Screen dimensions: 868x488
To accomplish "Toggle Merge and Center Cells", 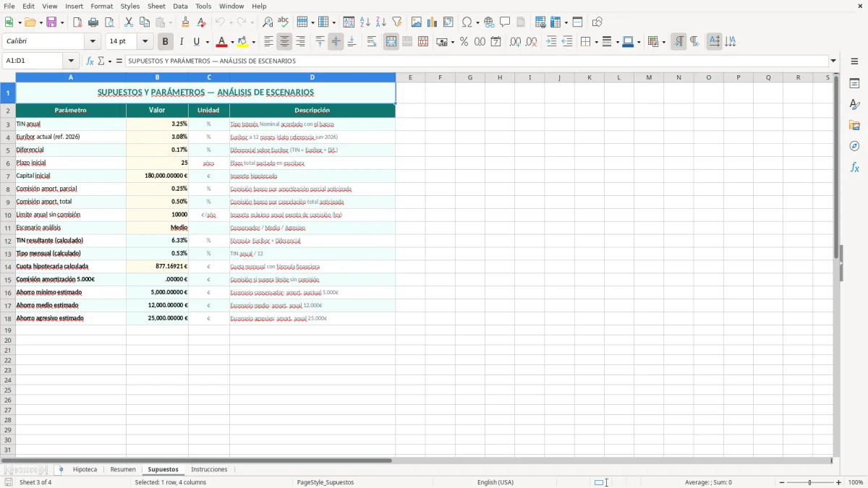I will click(391, 42).
